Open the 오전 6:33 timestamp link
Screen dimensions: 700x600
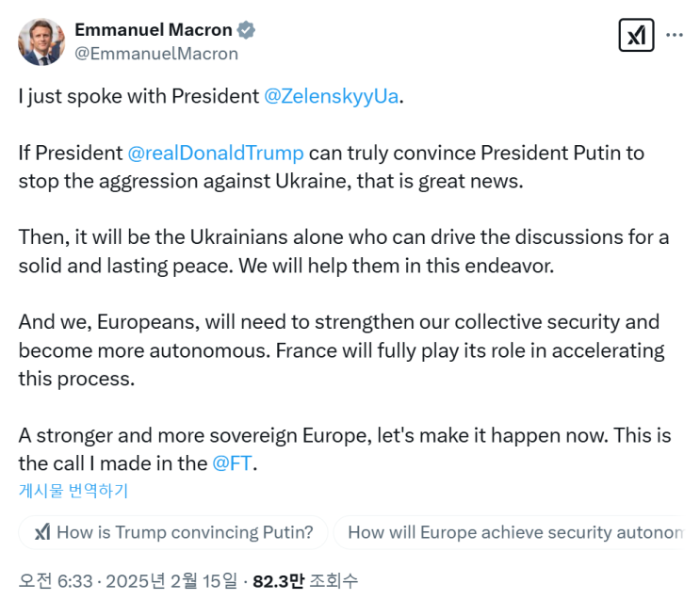tap(56, 581)
